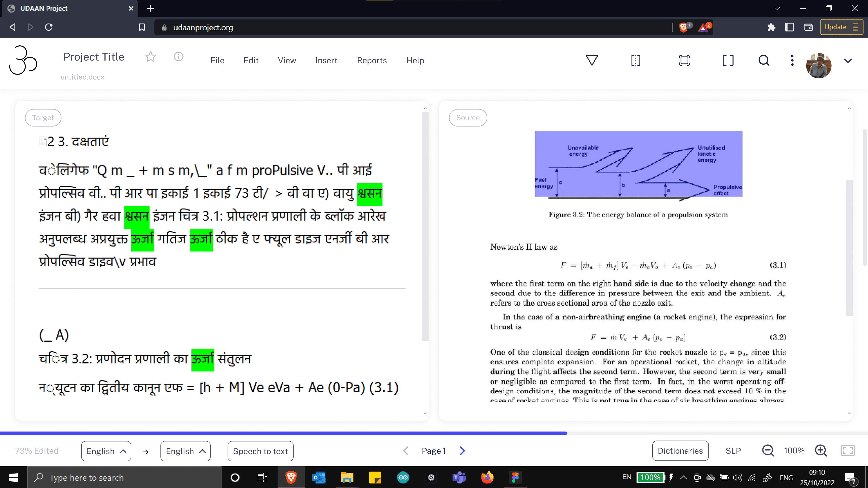This screenshot has width=868, height=488.
Task: Open the Dictionaries button
Action: [680, 451]
